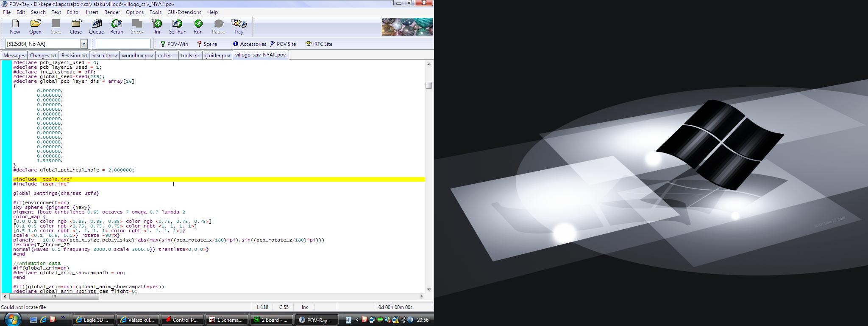The image size is (868, 326).
Task: Open POV-Win help
Action: coord(174,44)
